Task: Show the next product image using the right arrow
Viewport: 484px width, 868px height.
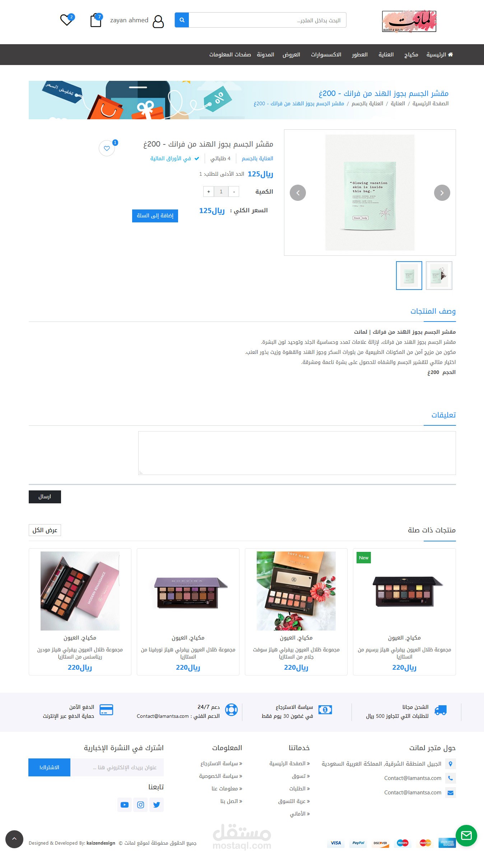Action: (x=442, y=193)
